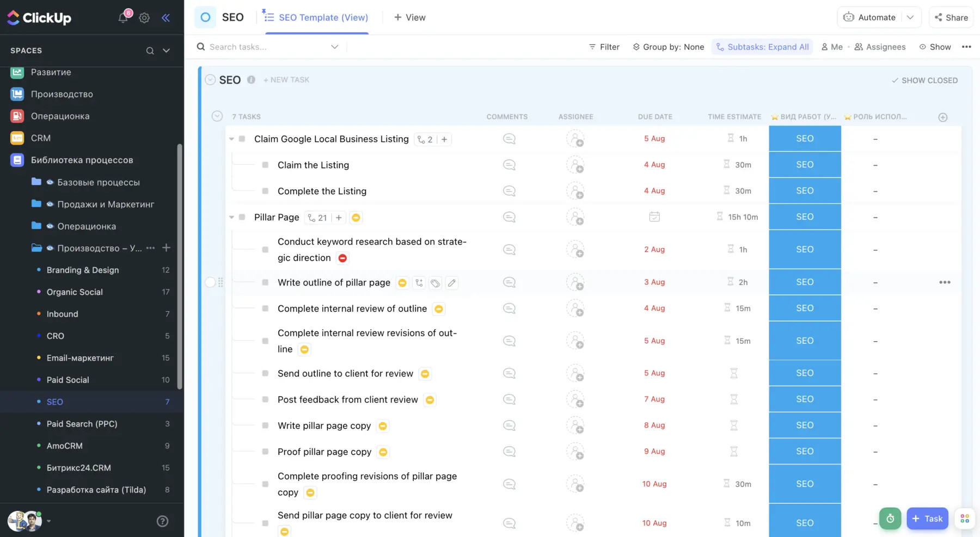Open the Filter options
Viewport: 980px width, 537px height.
604,47
